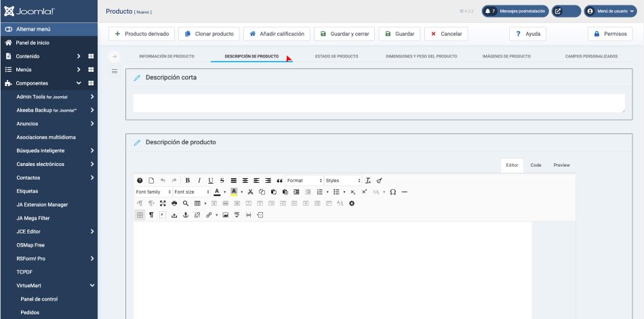This screenshot has height=319, width=644.
Task: Open the text color dropdown arrow
Action: [x=224, y=192]
